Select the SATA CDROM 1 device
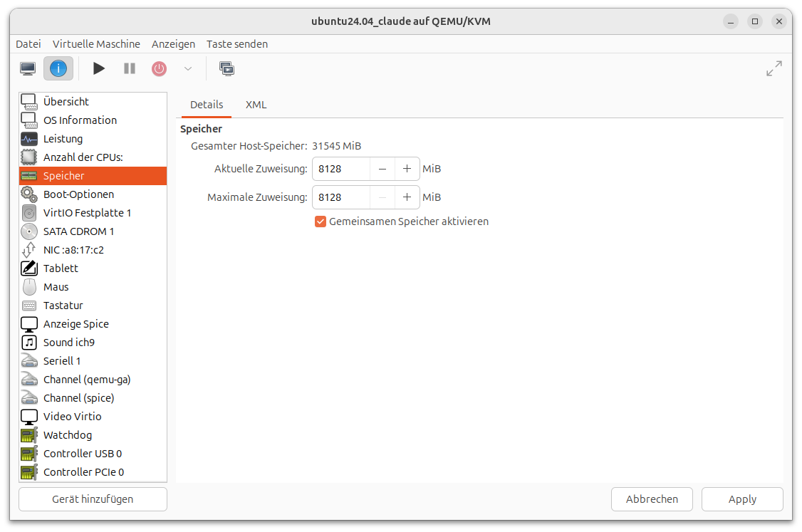The width and height of the screenshot is (802, 532). pos(78,231)
